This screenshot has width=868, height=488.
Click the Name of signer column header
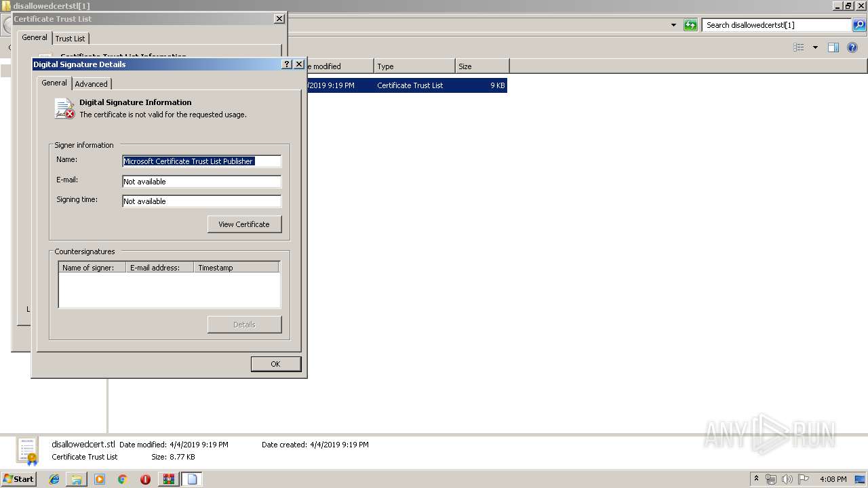(x=92, y=268)
